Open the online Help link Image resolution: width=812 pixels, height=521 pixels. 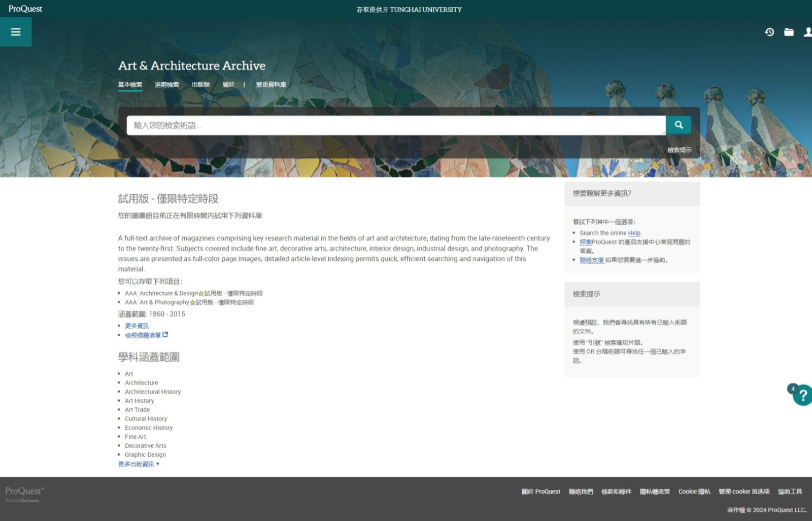click(x=634, y=233)
